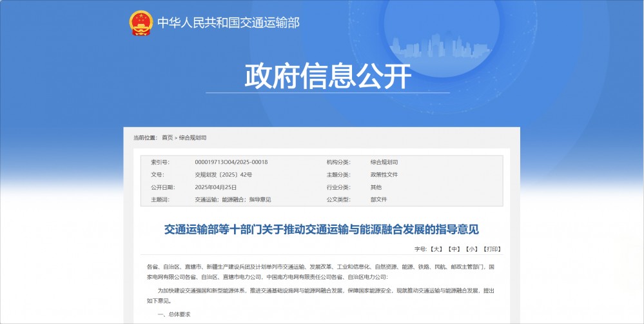
Task: Click the 字号 font size label
Action: click(x=420, y=249)
